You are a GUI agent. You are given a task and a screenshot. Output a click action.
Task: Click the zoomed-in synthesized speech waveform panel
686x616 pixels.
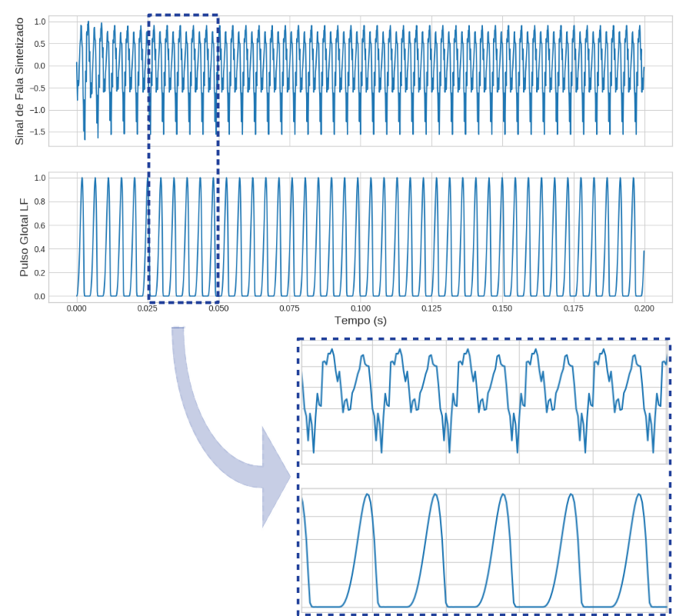tap(484, 402)
